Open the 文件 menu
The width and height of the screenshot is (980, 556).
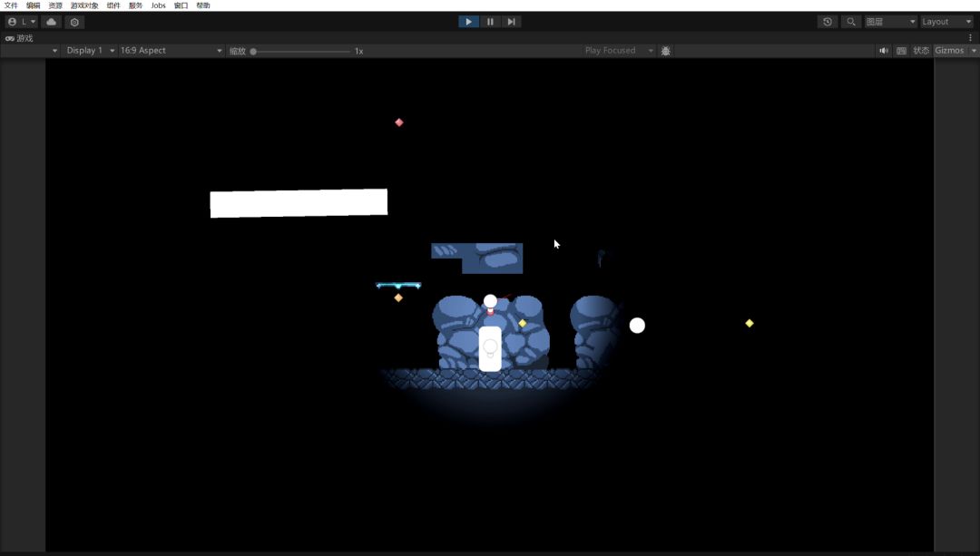(x=11, y=5)
